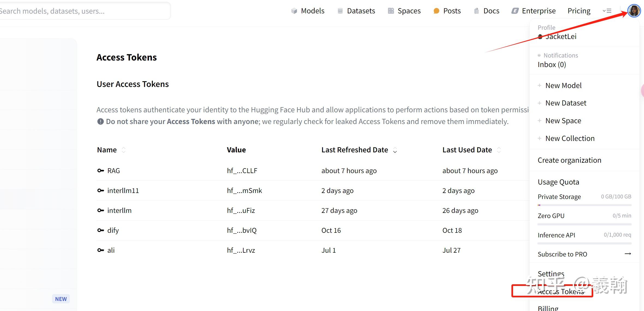Viewport: 644px width, 311px height.
Task: Click the Private Storage usage bar
Action: (x=584, y=205)
